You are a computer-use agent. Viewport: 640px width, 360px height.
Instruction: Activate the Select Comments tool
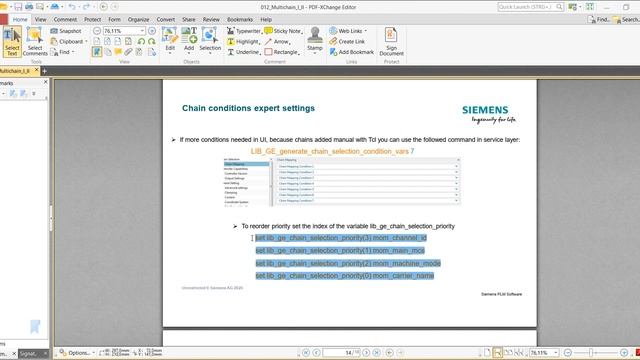point(35,41)
